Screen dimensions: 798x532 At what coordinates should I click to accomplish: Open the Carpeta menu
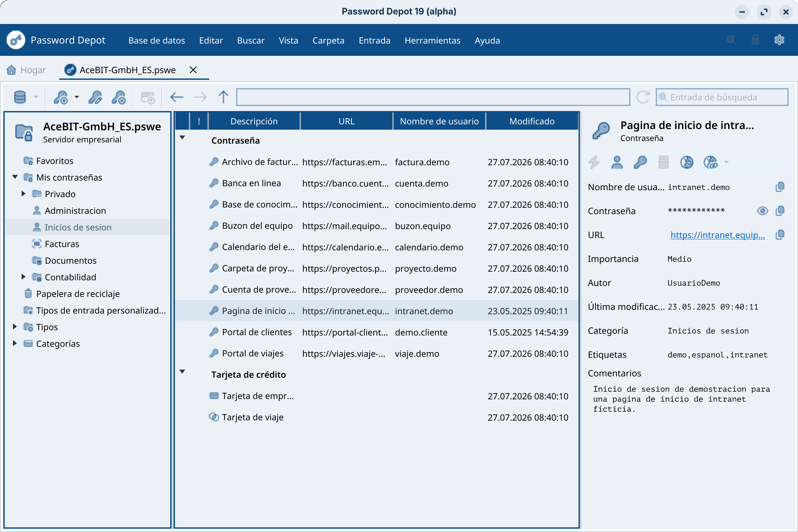[329, 40]
